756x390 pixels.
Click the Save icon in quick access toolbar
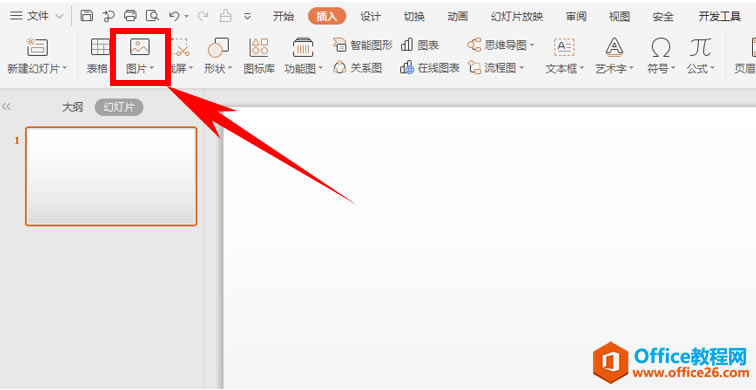[x=86, y=16]
